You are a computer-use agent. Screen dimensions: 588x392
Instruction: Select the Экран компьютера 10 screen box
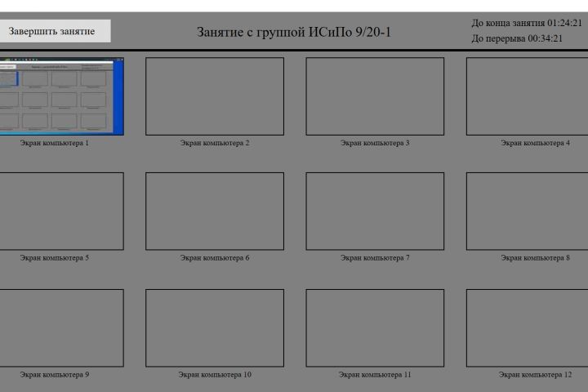[x=215, y=327]
